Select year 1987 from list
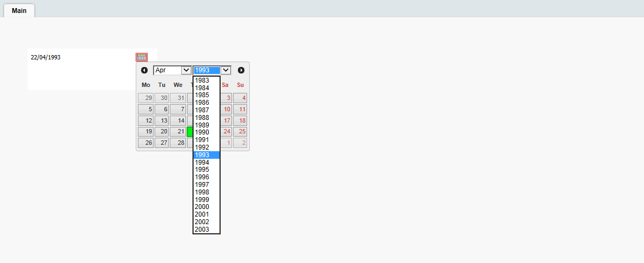 pyautogui.click(x=207, y=110)
